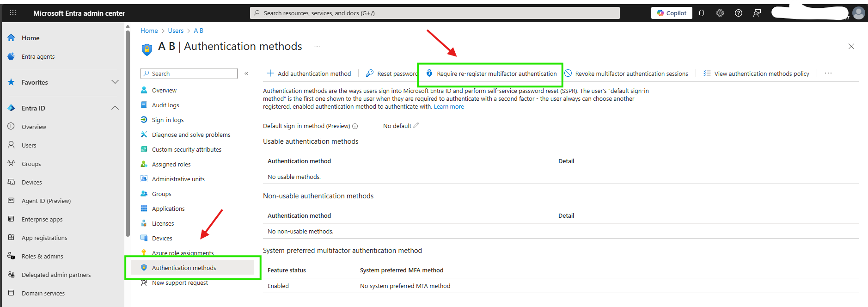Open Devices in the user menu
The image size is (868, 307).
pos(162,238)
